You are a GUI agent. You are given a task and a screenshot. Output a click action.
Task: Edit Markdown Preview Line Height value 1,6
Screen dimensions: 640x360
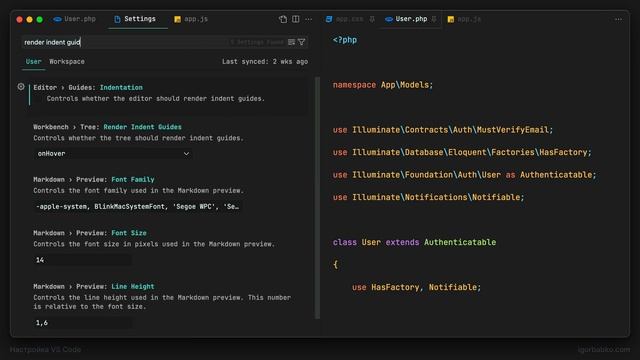[x=82, y=323]
